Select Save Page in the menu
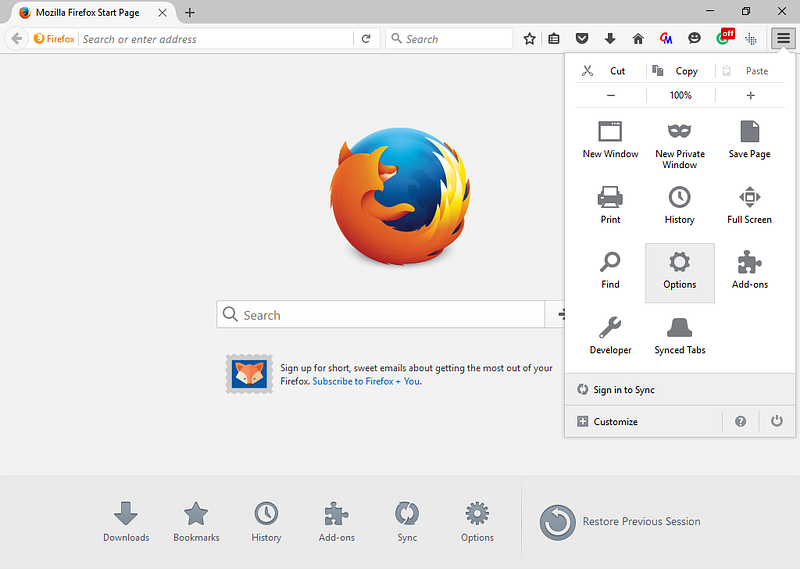This screenshot has width=800, height=569. click(x=749, y=140)
